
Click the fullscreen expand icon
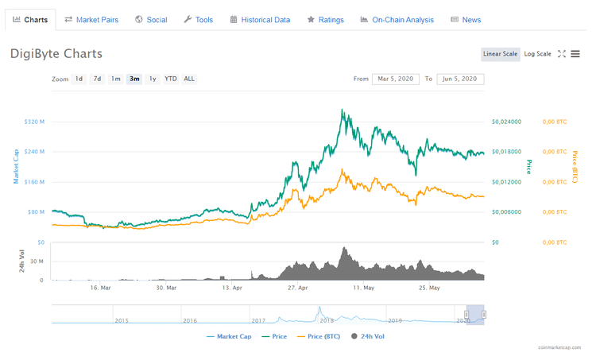pyautogui.click(x=562, y=54)
